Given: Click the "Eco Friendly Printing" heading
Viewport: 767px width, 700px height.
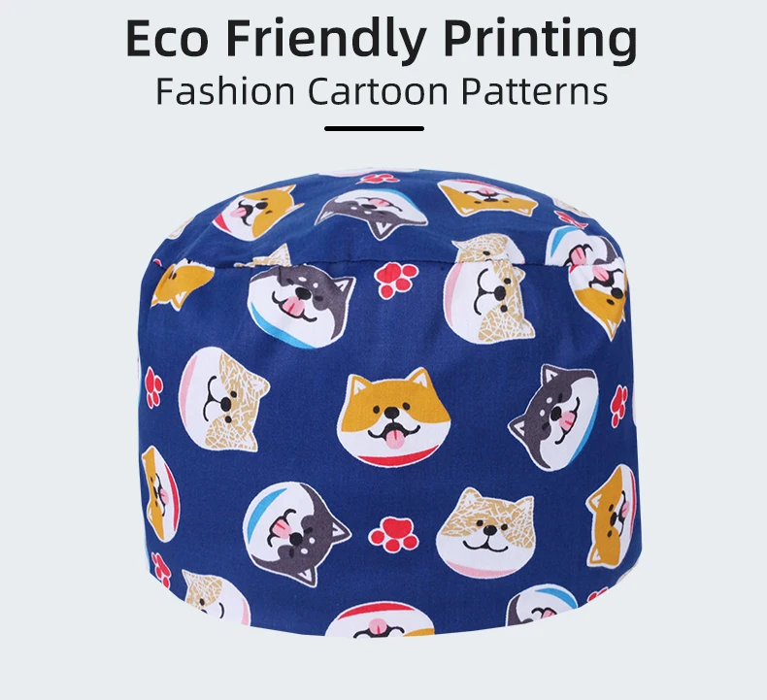Looking at the screenshot, I should 382,41.
